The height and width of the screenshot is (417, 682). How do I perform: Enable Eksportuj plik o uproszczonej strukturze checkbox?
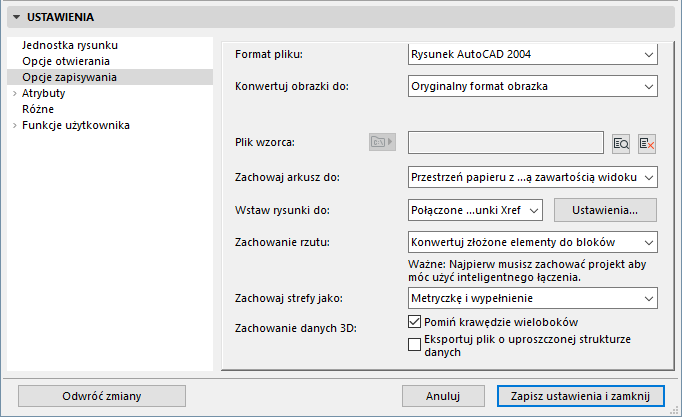click(415, 345)
